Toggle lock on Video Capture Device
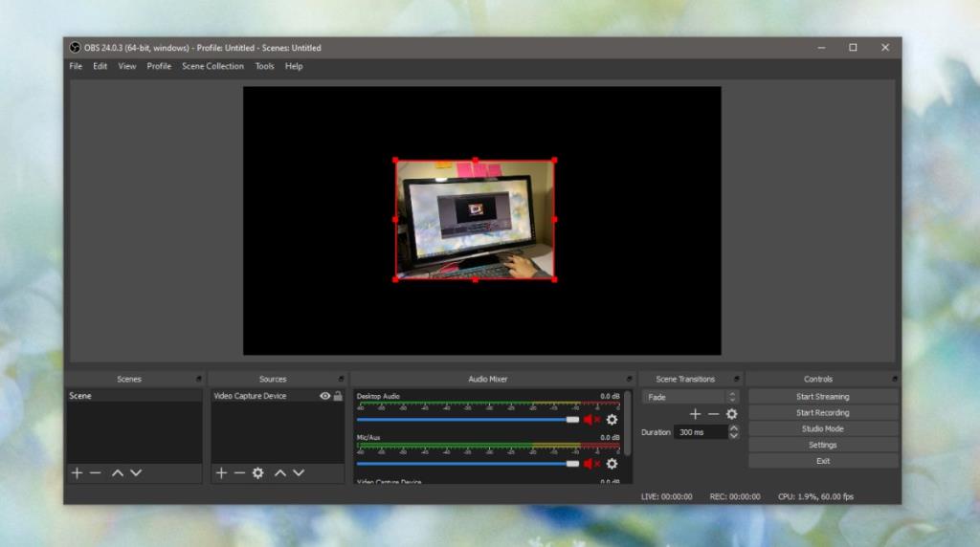This screenshot has width=980, height=547. click(338, 396)
